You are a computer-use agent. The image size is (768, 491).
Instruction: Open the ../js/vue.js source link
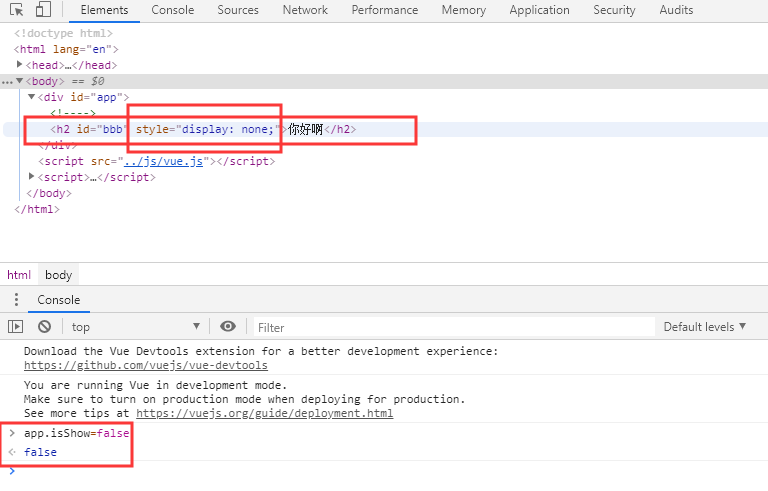pyautogui.click(x=163, y=161)
